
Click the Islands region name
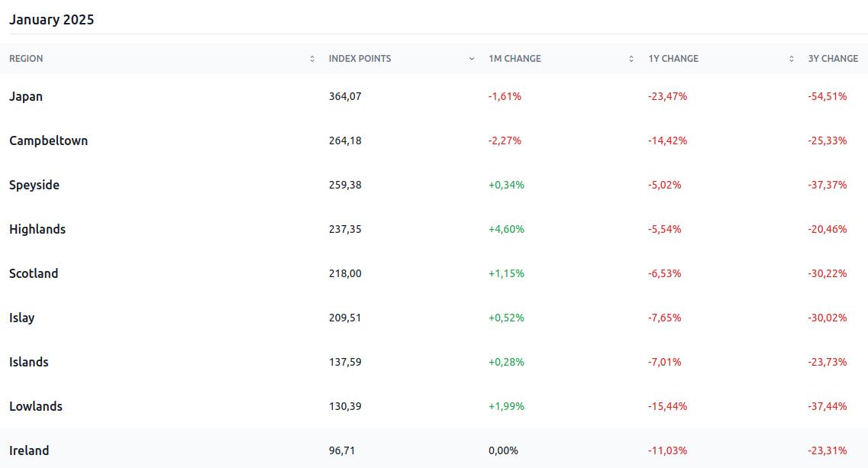29,362
